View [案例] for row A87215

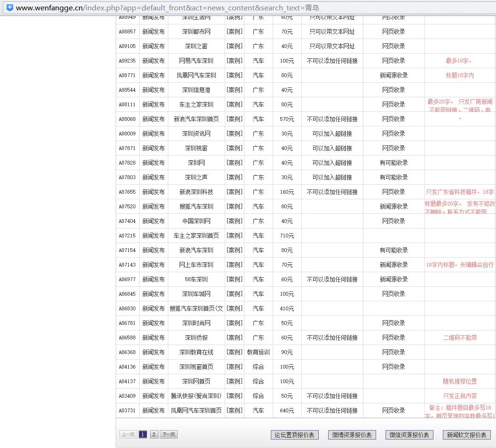pyautogui.click(x=235, y=236)
